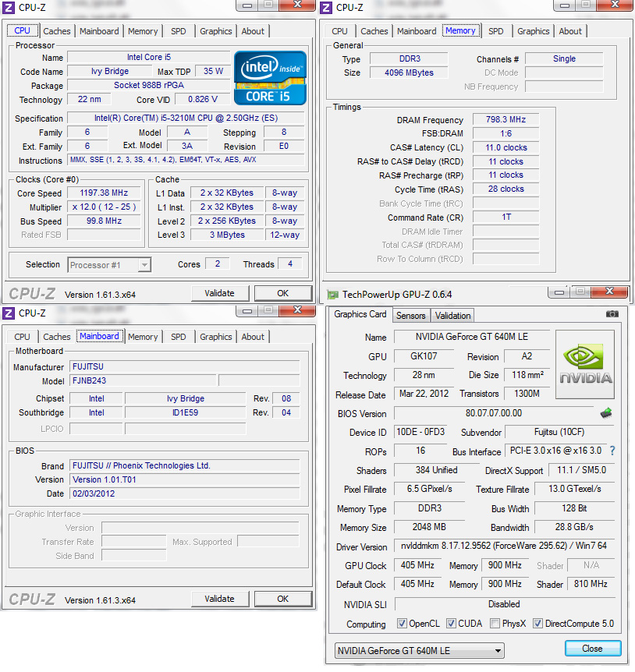Click the question mark beside Bus Interface
Image resolution: width=635 pixels, height=672 pixels.
tap(613, 451)
